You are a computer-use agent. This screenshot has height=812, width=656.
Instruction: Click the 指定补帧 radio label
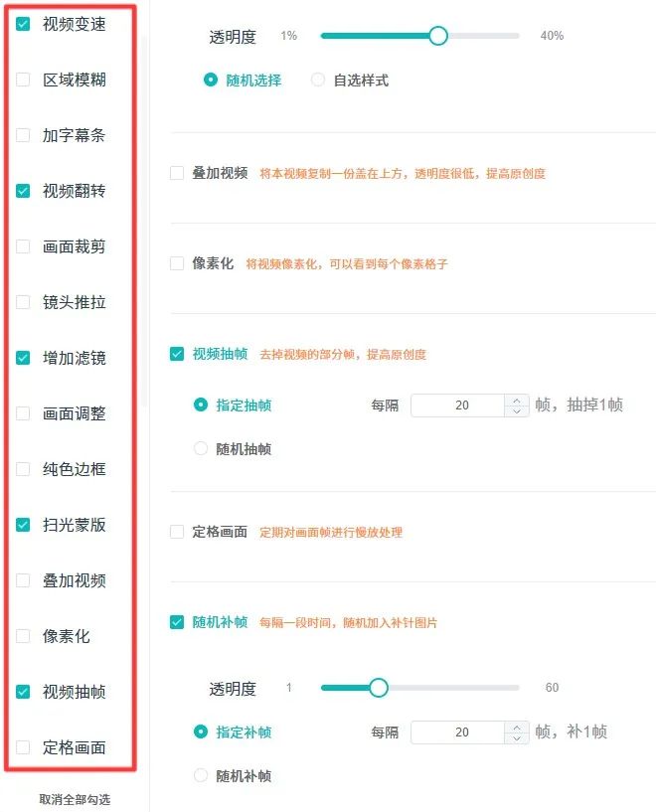(244, 732)
